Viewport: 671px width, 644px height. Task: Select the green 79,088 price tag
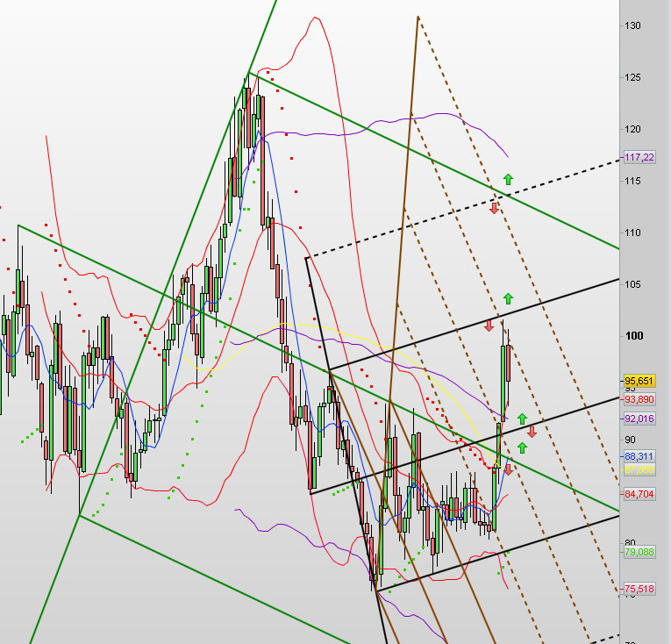[639, 552]
